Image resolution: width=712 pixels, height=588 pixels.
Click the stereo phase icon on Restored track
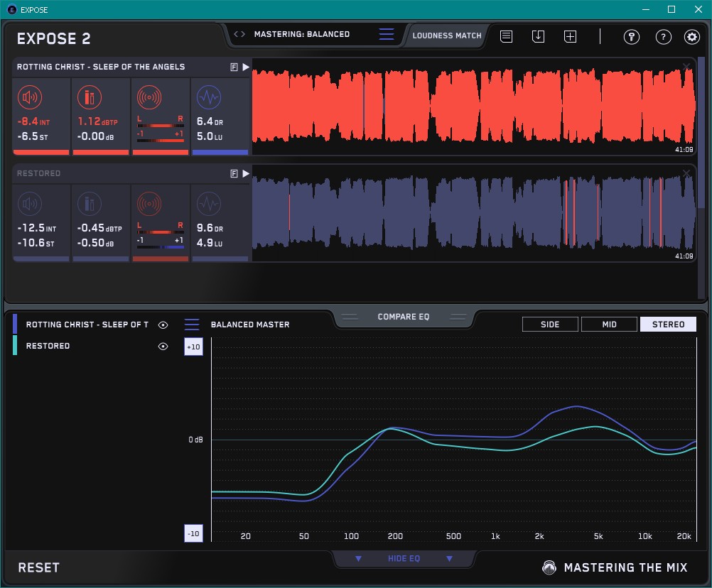click(x=149, y=204)
